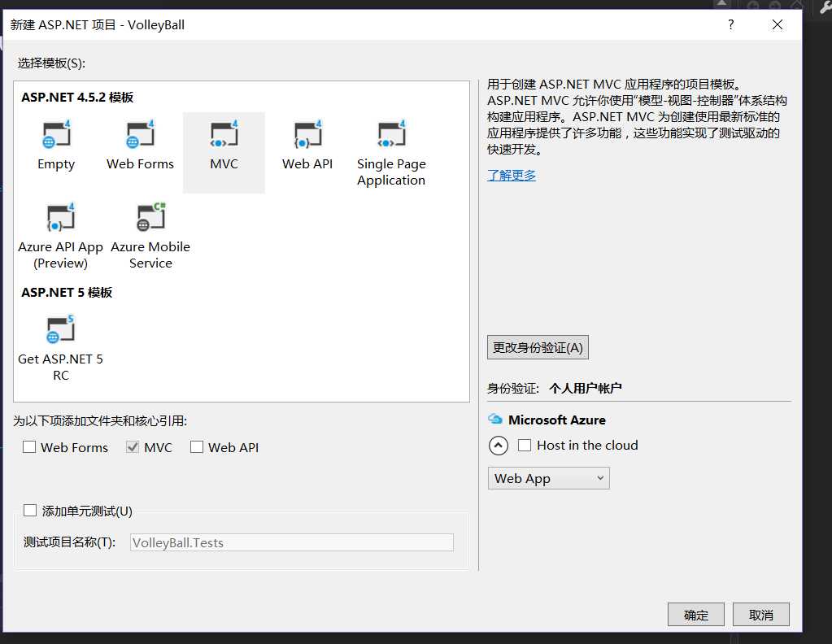The height and width of the screenshot is (644, 832).
Task: Enable the Web Forms core references checkbox
Action: 29,447
